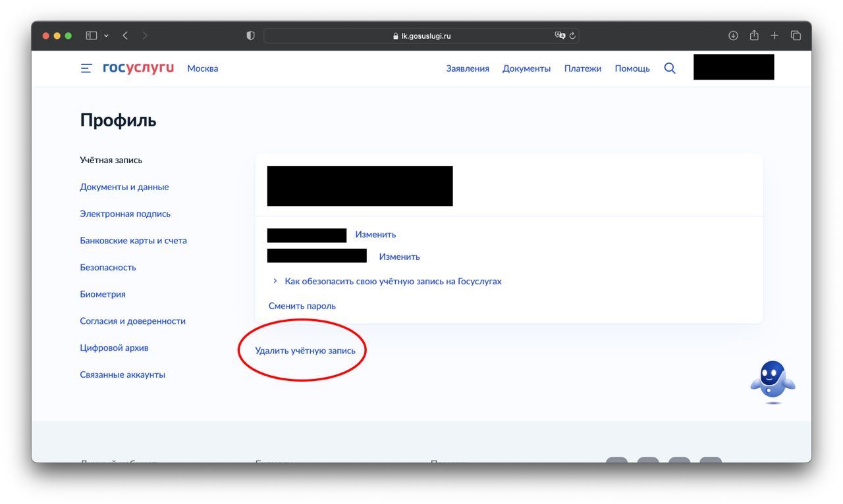Open the Платежи menu item

(x=582, y=68)
